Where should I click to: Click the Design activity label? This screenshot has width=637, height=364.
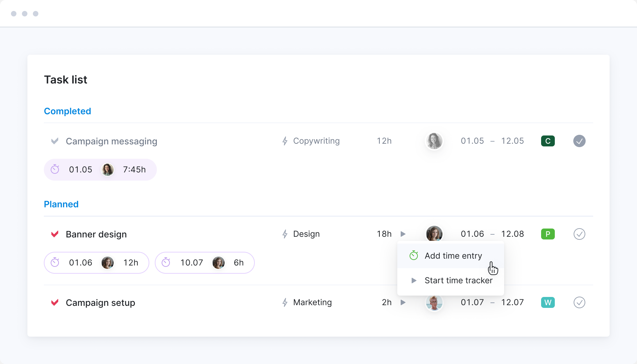point(307,234)
